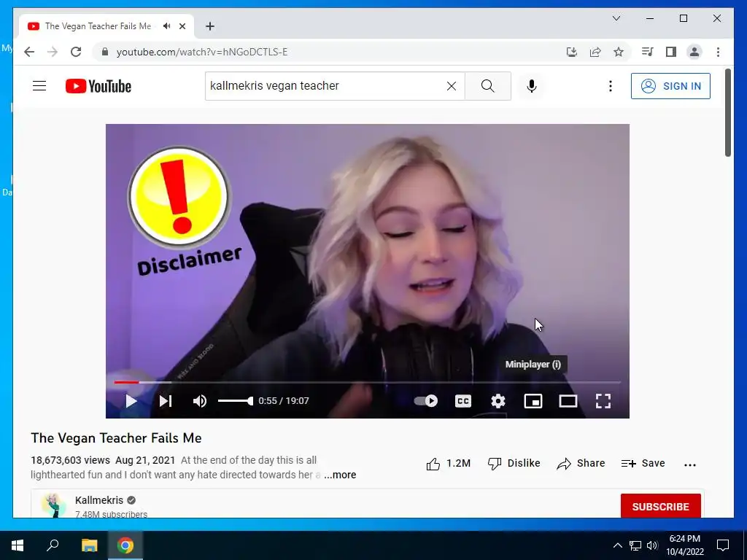Adjust the volume slider

[x=236, y=401]
